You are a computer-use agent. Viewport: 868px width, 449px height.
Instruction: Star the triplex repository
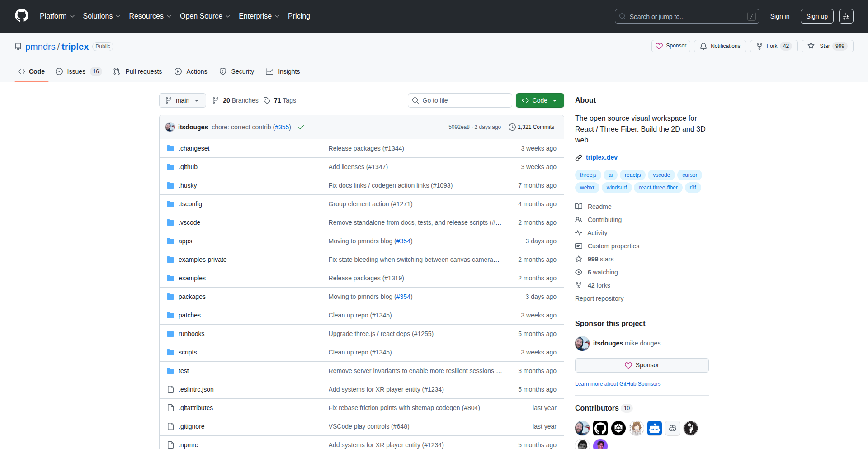click(x=827, y=46)
